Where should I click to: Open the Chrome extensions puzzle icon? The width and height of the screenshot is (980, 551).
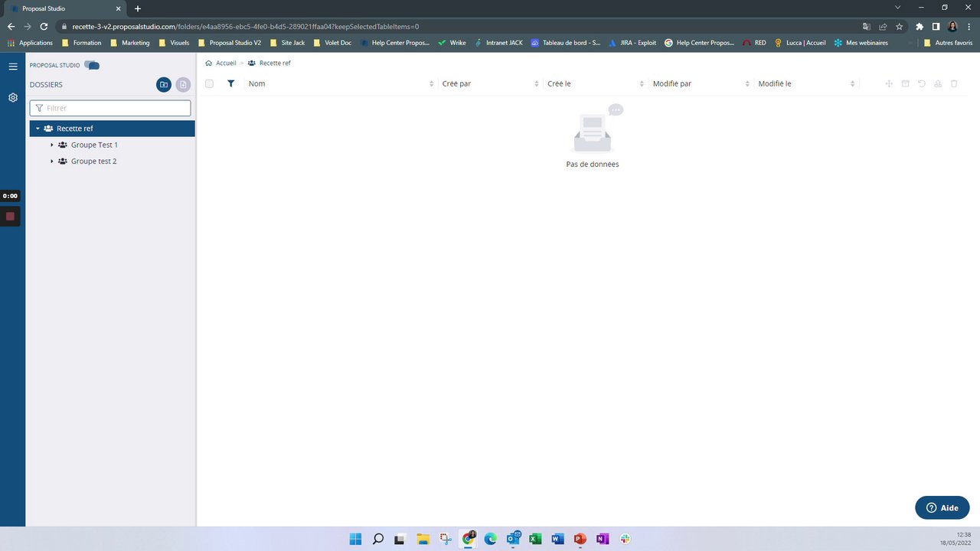point(920,26)
